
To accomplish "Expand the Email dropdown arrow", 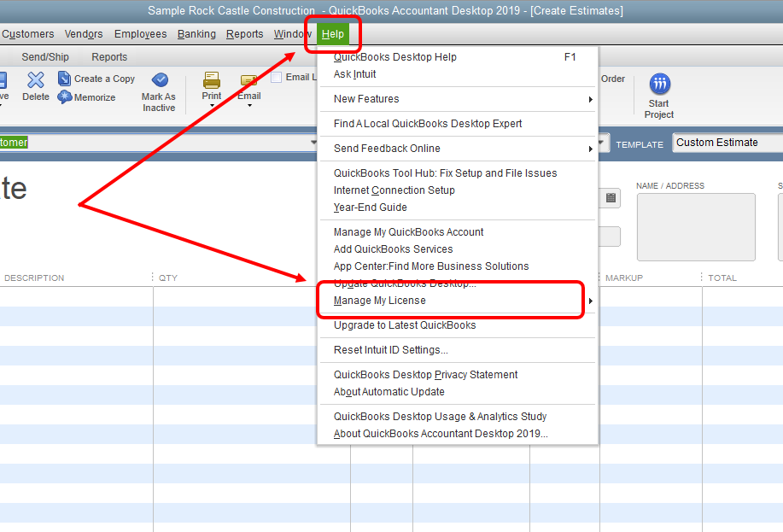I will pos(249,105).
